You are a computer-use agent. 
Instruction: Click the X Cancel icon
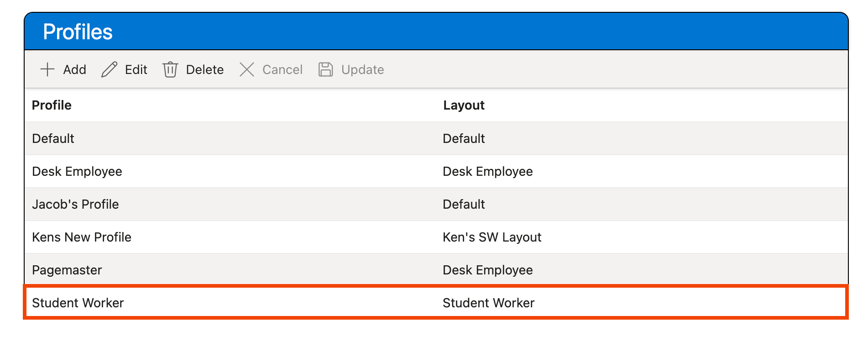point(247,69)
